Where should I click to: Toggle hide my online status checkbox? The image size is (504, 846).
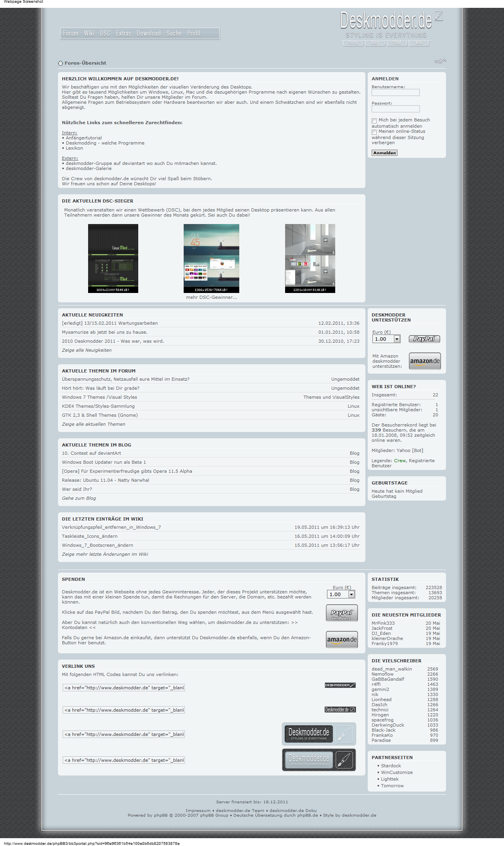374,132
